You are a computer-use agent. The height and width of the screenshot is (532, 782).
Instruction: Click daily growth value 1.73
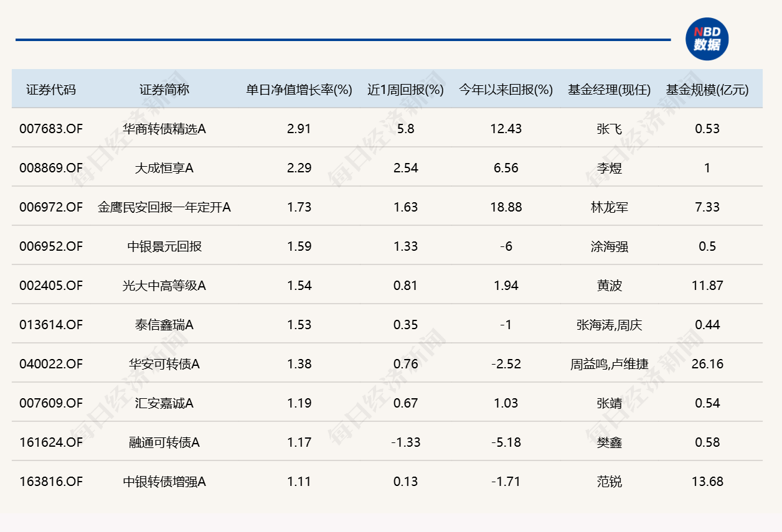299,207
